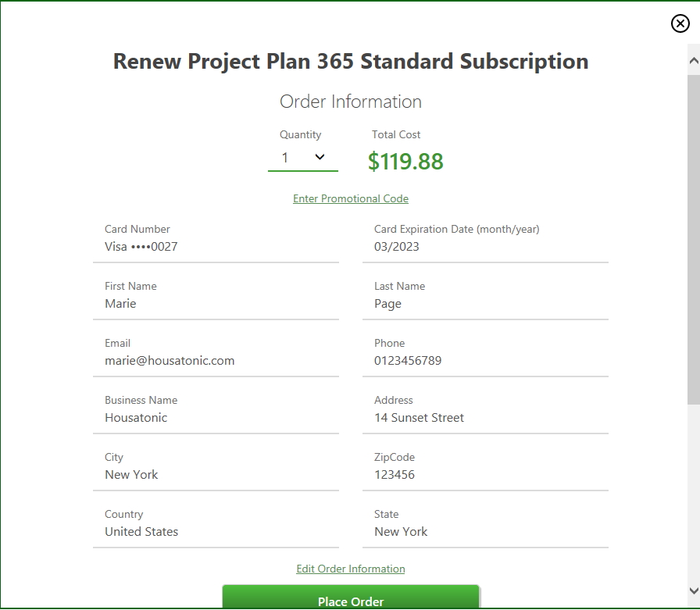Click the scrollbar up arrow
This screenshot has height=610, width=700.
[693, 60]
